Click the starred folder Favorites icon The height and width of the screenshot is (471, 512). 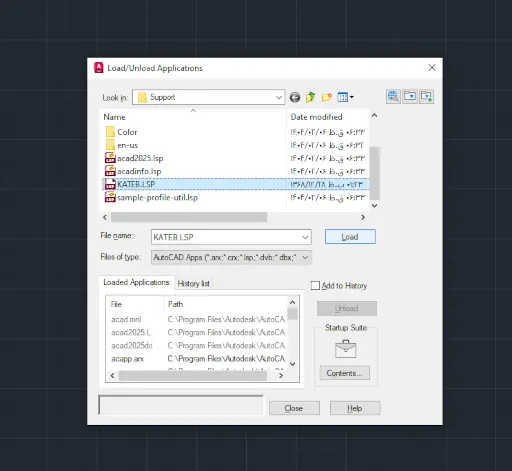tap(410, 97)
